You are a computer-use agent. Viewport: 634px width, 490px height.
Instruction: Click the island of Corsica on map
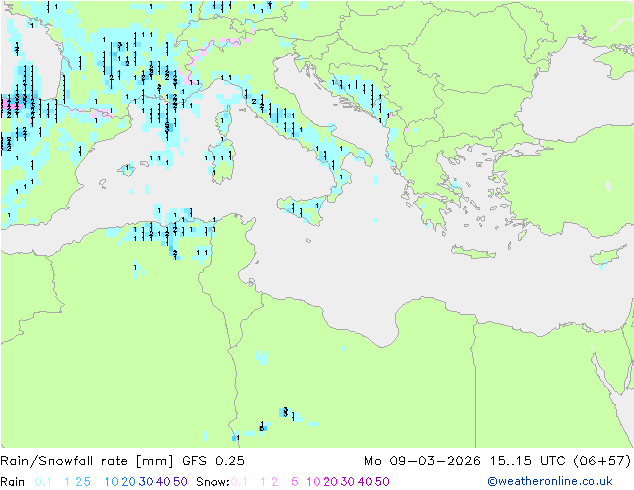224,120
